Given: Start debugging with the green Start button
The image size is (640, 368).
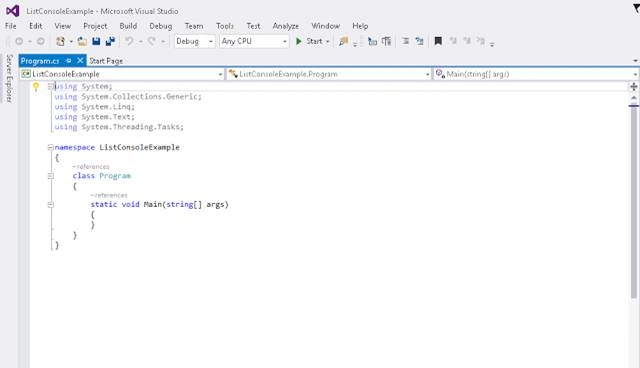Looking at the screenshot, I should (309, 41).
